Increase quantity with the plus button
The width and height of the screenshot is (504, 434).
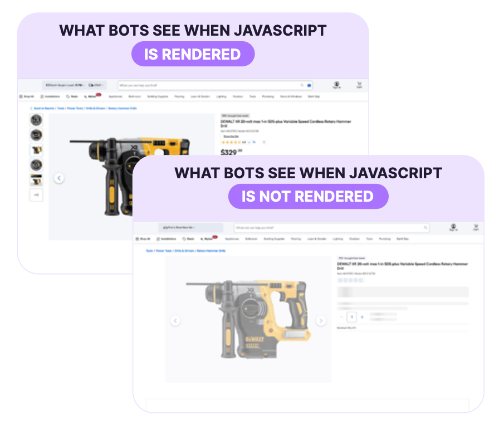click(x=362, y=317)
